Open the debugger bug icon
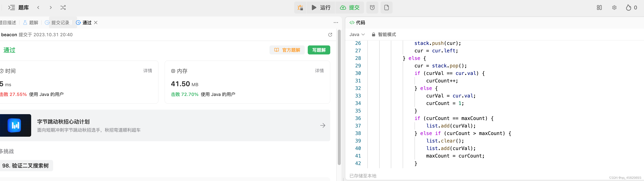 [300, 8]
